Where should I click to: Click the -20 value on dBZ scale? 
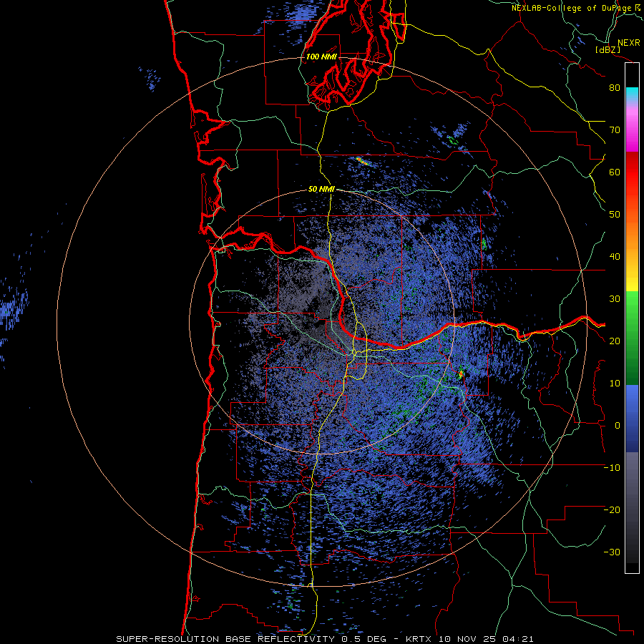point(612,509)
